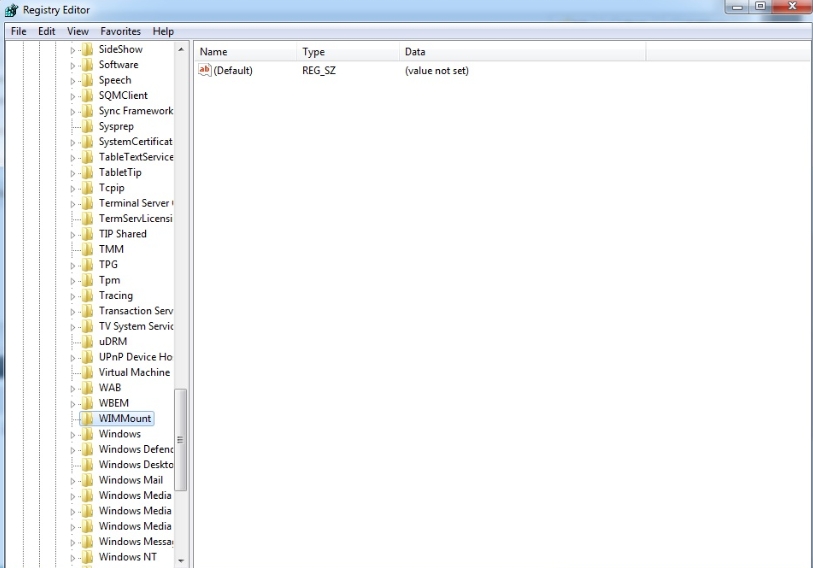
Task: Click the SQMClient folder icon
Action: [x=88, y=95]
